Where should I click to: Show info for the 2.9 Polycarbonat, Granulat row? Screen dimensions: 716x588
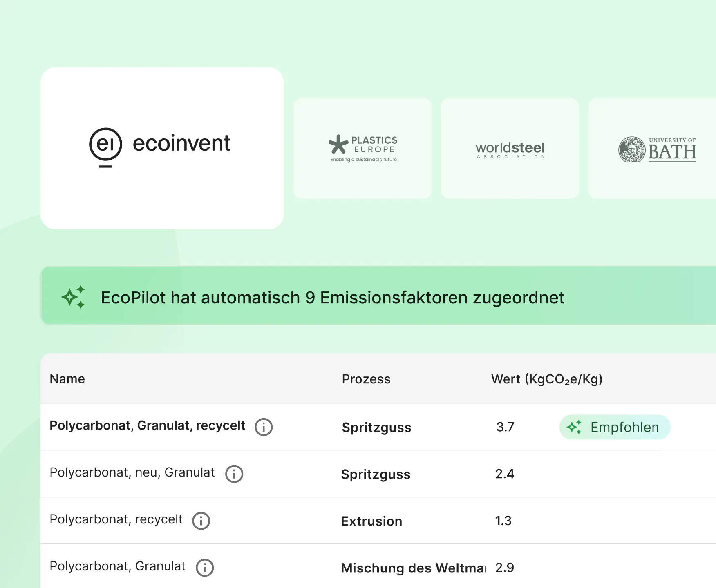click(x=205, y=568)
